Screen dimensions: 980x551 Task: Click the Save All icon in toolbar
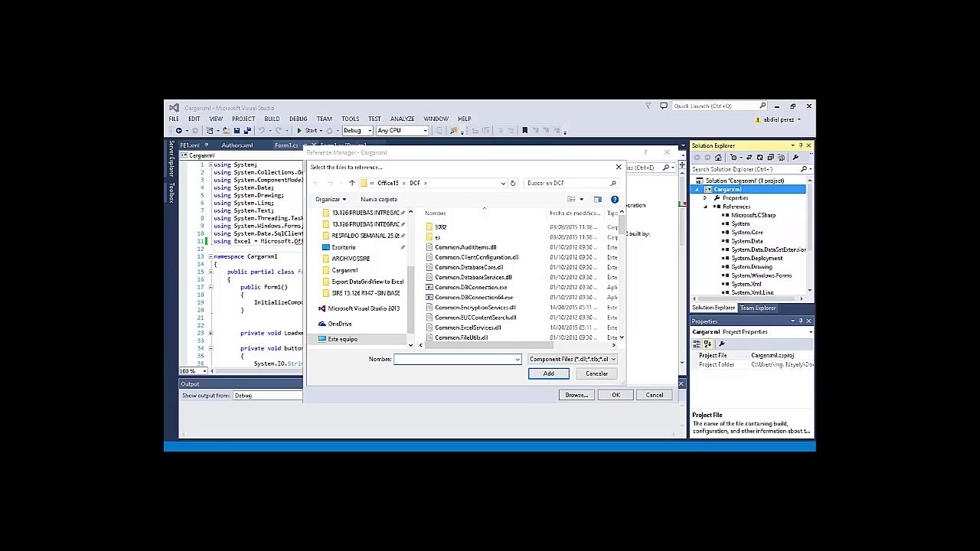[x=247, y=130]
